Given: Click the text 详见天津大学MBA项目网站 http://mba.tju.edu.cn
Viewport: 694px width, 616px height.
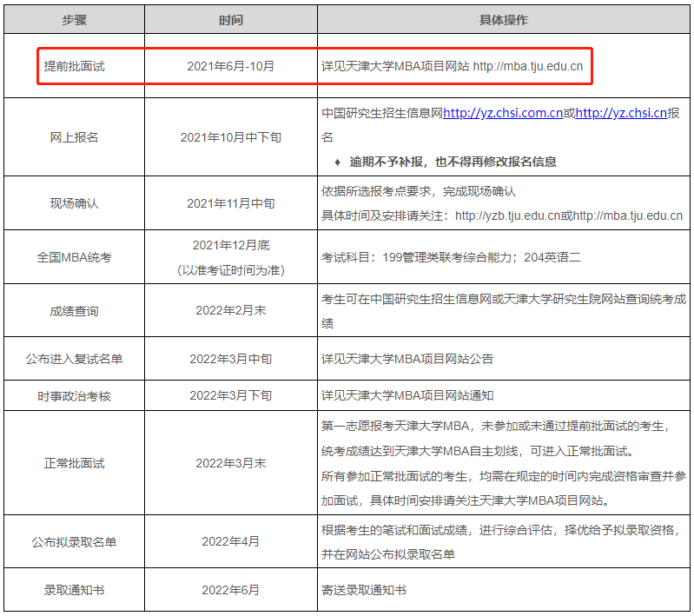Looking at the screenshot, I should (x=452, y=66).
